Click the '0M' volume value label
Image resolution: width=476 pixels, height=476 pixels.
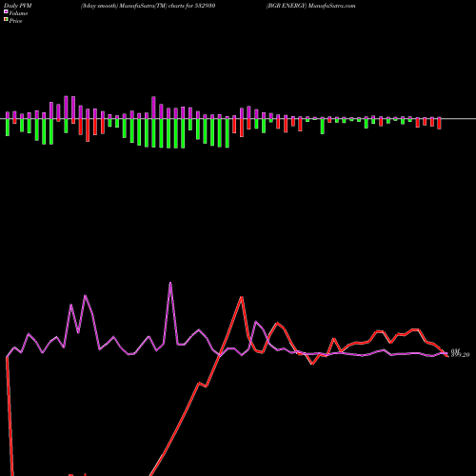[455, 351]
